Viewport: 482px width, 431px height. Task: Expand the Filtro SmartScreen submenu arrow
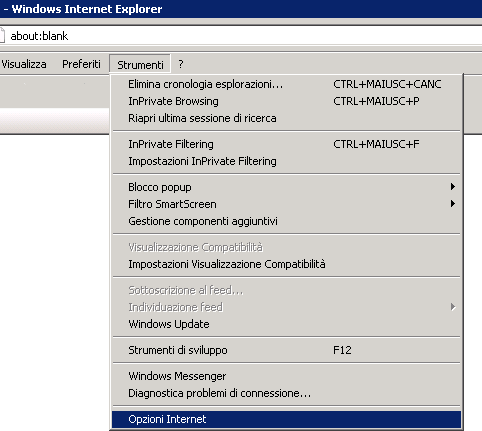(x=452, y=204)
